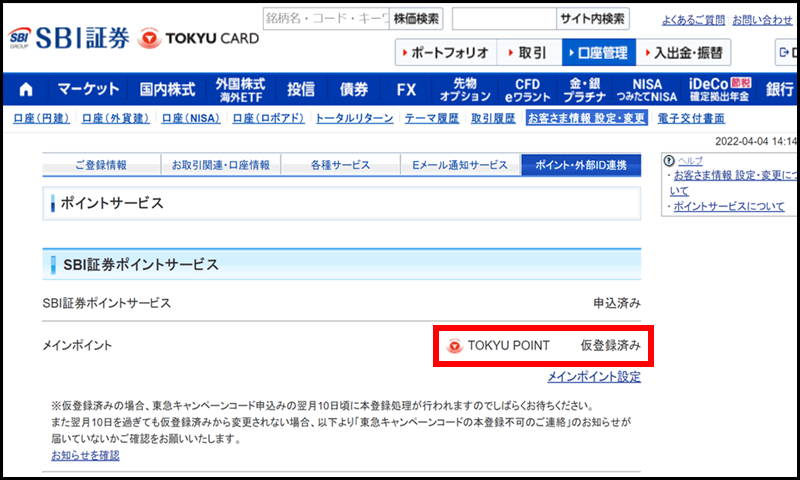Open the トータルリターン submenu link
The height and width of the screenshot is (480, 800).
[355, 118]
